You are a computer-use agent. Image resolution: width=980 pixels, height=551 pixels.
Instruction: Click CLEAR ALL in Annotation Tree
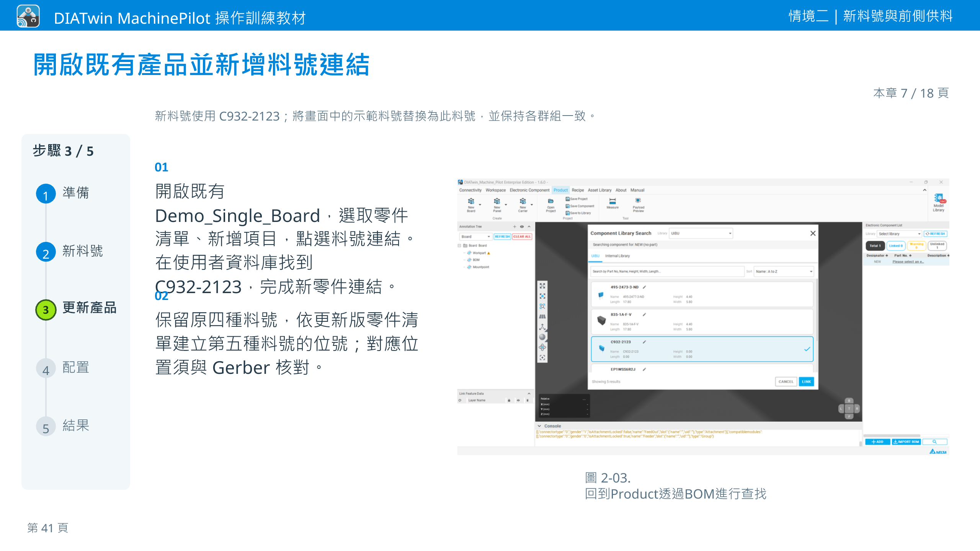click(x=522, y=236)
